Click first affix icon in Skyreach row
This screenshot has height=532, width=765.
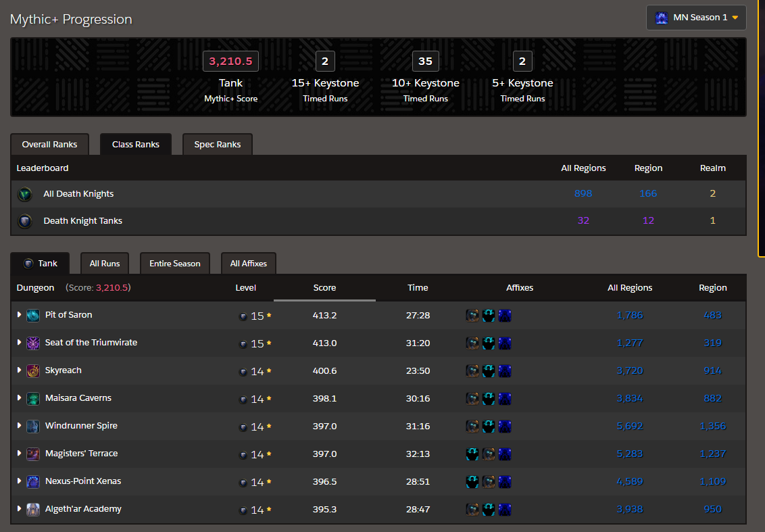click(x=472, y=371)
